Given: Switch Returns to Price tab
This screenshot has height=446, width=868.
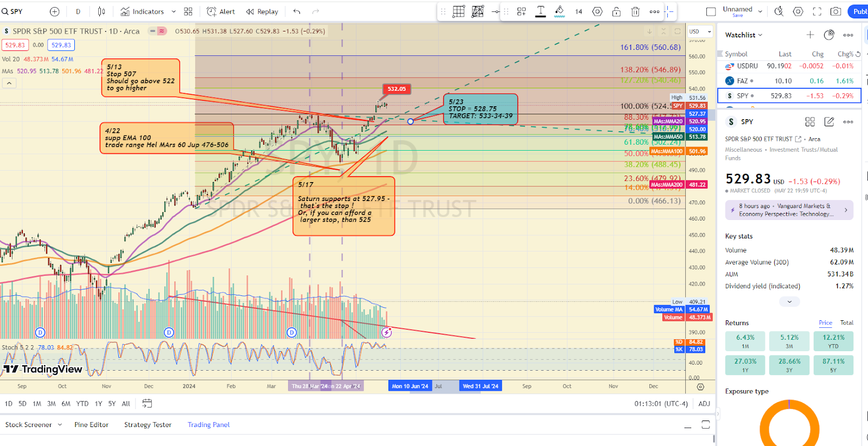Looking at the screenshot, I should click(x=825, y=322).
